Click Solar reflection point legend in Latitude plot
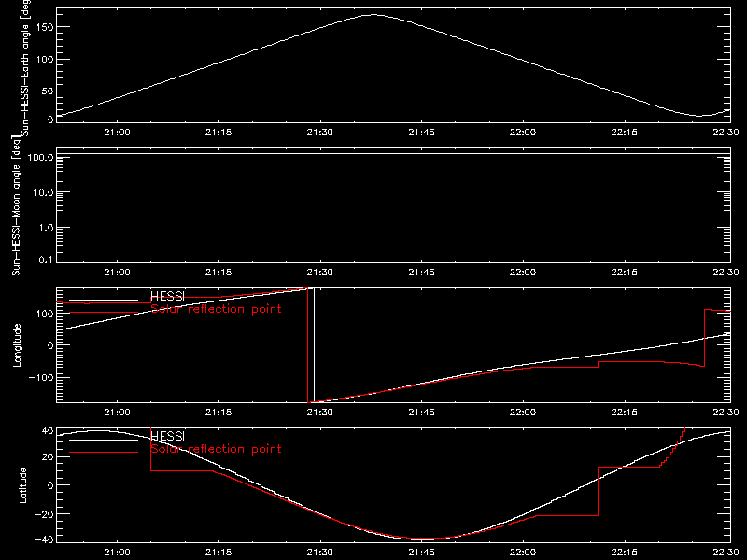This screenshot has width=747, height=560. coord(216,449)
